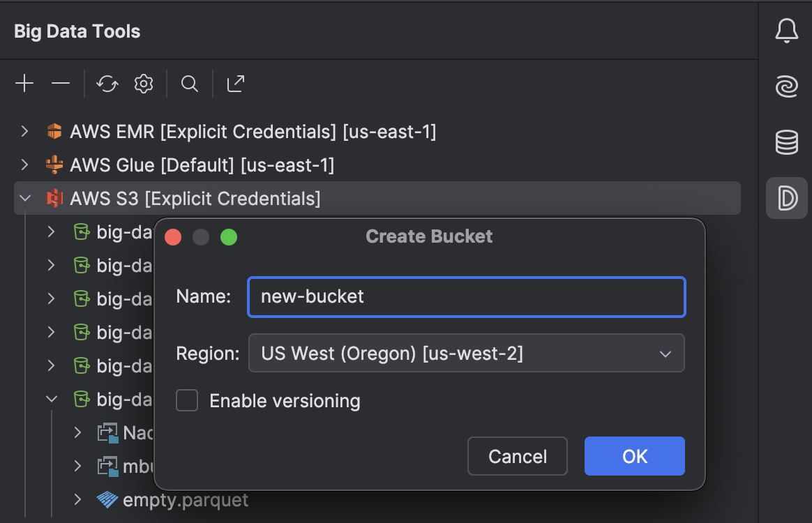Expand the AWS EMR tree node
Image resolution: width=812 pixels, height=523 pixels.
(24, 131)
